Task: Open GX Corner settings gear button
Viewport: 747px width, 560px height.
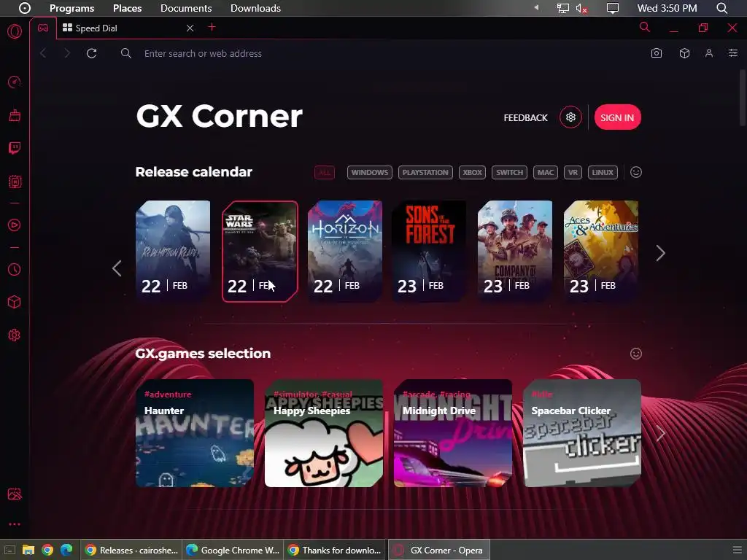Action: coord(570,117)
